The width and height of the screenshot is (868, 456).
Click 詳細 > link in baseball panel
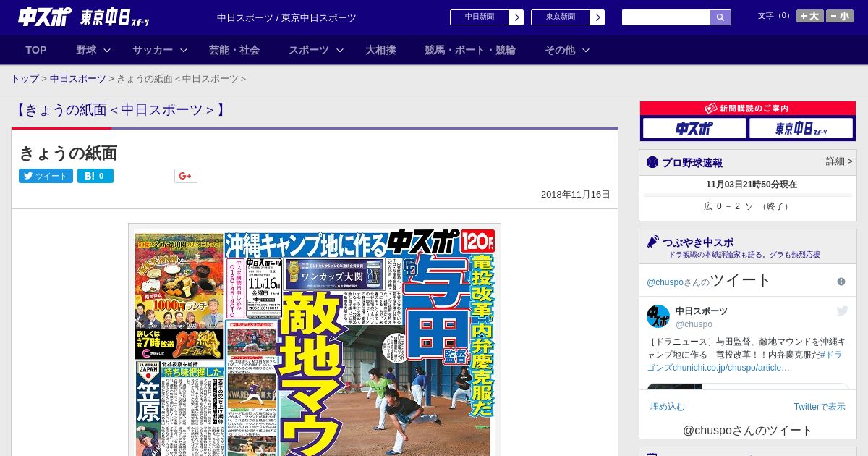click(x=839, y=161)
